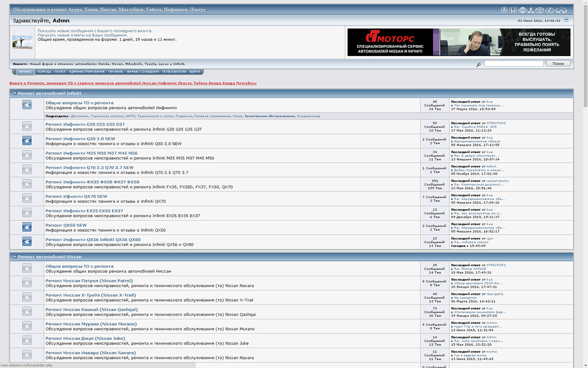Click the Acura logo icon in header

click(504, 10)
